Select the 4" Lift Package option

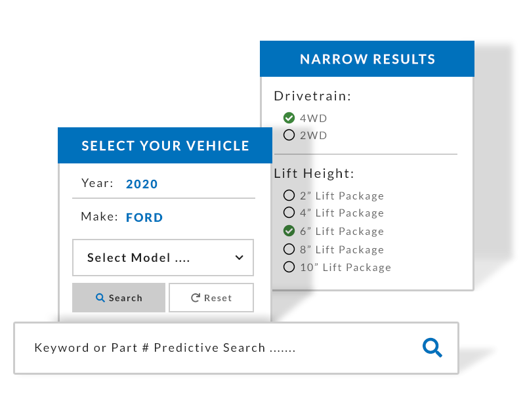(289, 213)
